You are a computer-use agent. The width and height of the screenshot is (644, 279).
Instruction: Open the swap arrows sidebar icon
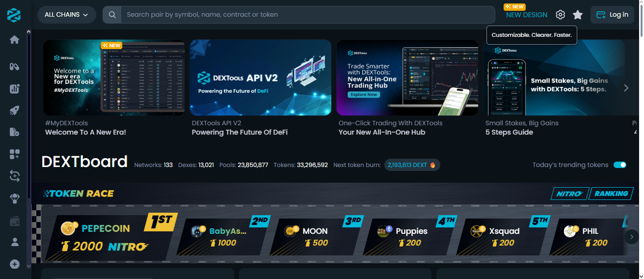pyautogui.click(x=14, y=175)
